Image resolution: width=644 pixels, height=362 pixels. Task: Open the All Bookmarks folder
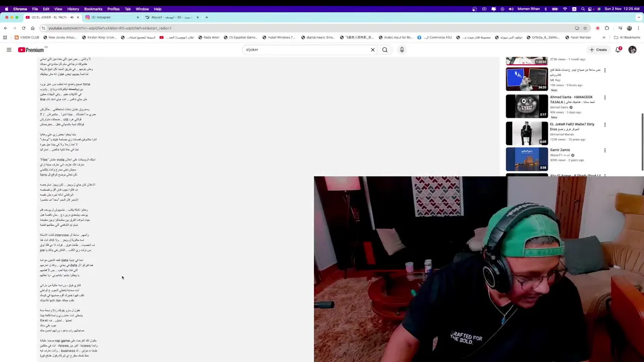627,37
